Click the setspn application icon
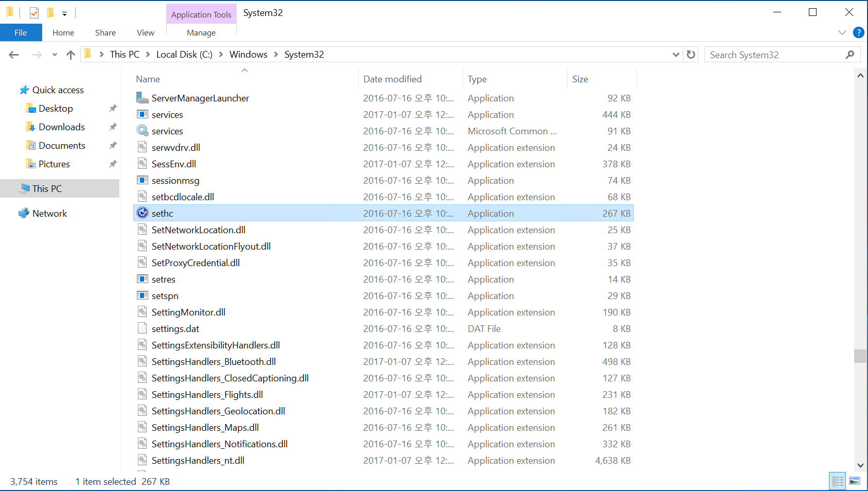Screen dimensions: 868x491 pos(143,295)
